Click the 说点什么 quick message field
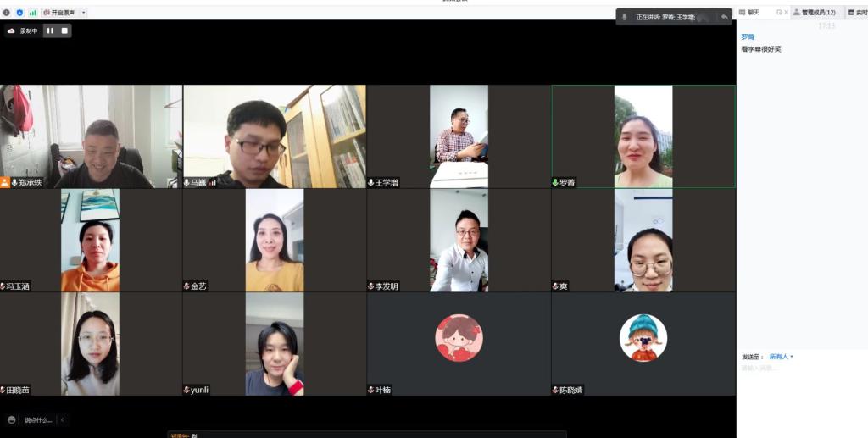Viewport: 868px width, 438px height. [x=38, y=419]
